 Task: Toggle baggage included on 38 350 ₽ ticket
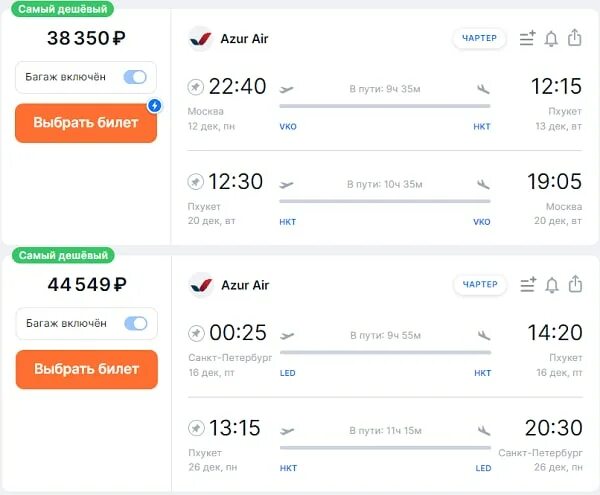click(x=134, y=77)
